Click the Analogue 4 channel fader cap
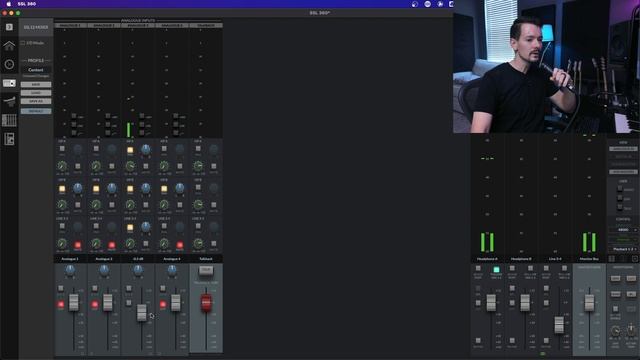640x360 pixels. coord(176,302)
